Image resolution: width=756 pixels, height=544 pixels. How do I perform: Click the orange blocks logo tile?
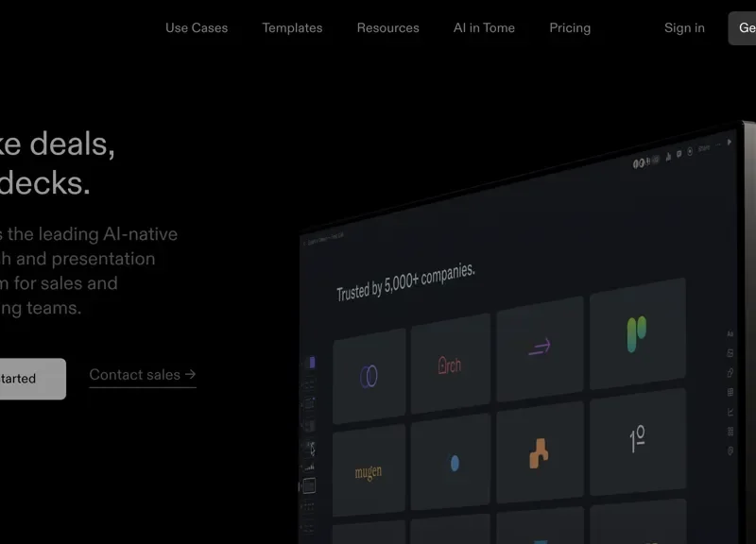click(539, 453)
